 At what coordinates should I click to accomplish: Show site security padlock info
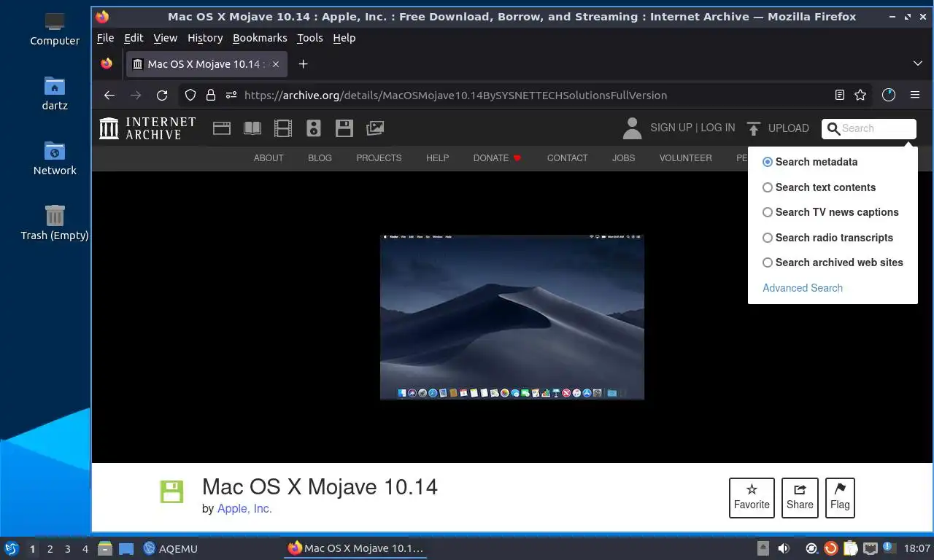point(211,95)
